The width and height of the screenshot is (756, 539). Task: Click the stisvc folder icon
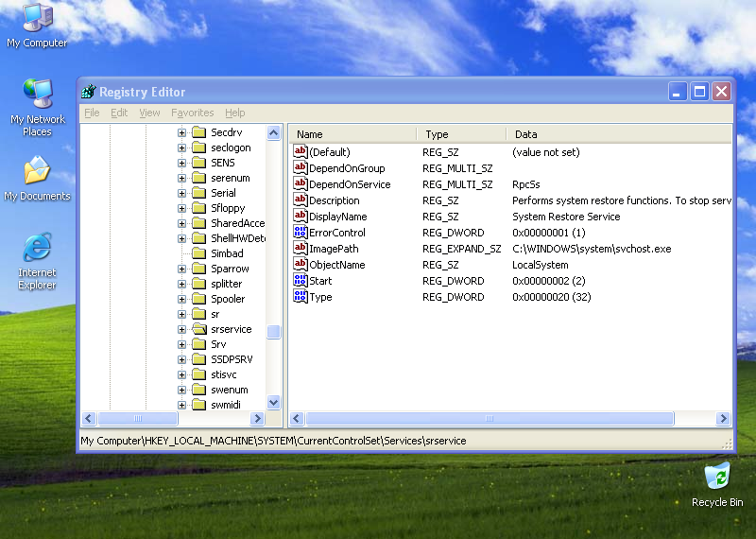pyautogui.click(x=199, y=374)
